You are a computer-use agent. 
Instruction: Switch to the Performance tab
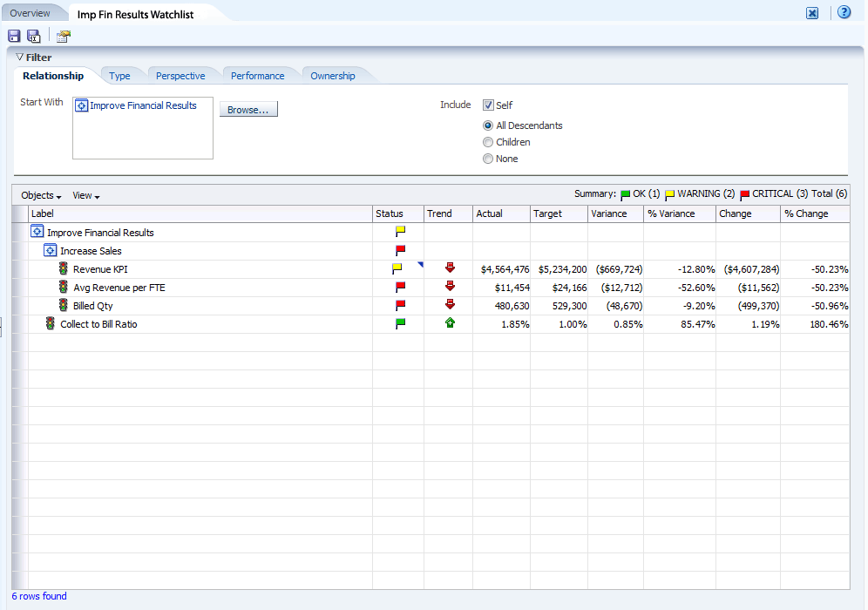[x=257, y=76]
